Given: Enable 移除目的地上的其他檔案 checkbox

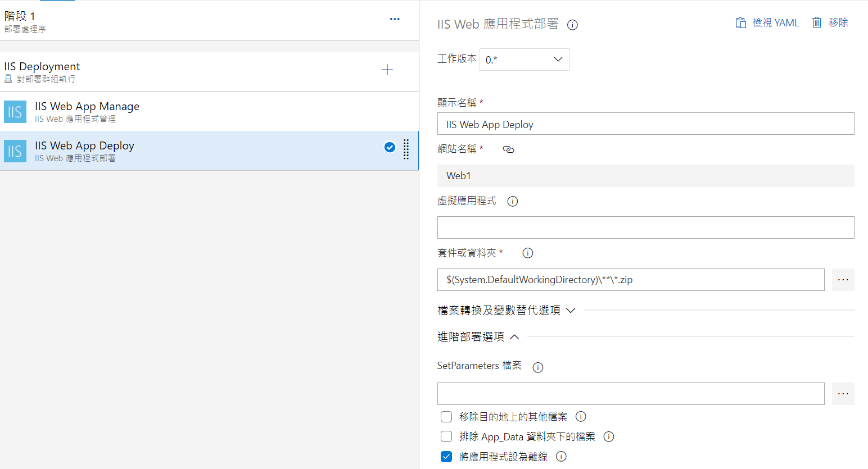Looking at the screenshot, I should tap(446, 417).
